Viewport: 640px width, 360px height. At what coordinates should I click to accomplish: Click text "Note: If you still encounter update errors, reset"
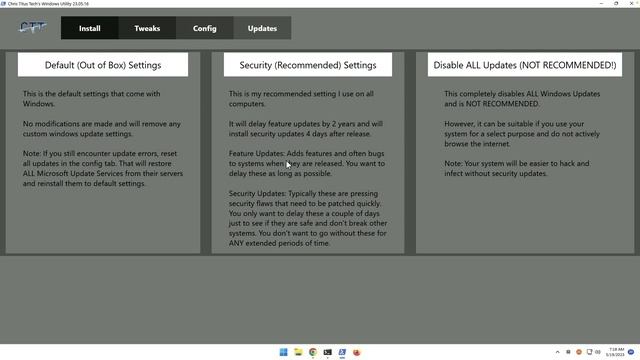pyautogui.click(x=100, y=153)
